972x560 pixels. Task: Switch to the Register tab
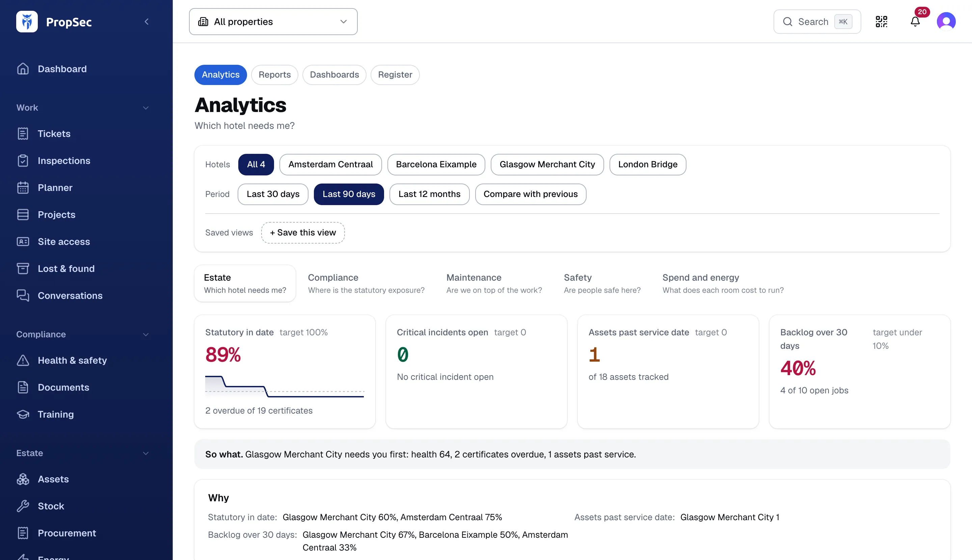point(395,75)
